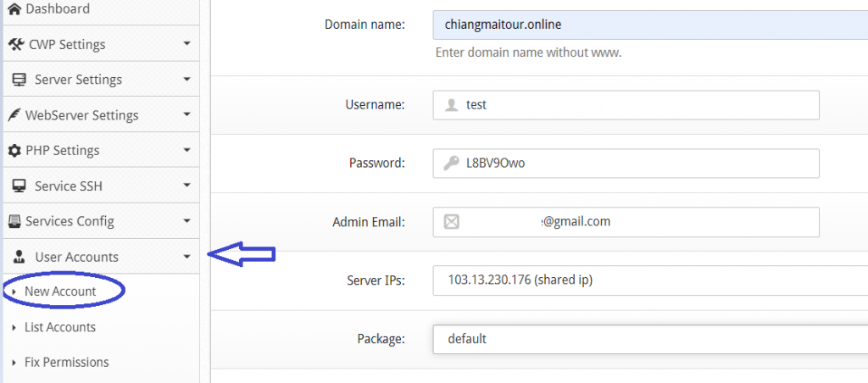Viewport: 868px width, 383px height.
Task: Click the Services Config icon
Action: pyautogui.click(x=14, y=222)
